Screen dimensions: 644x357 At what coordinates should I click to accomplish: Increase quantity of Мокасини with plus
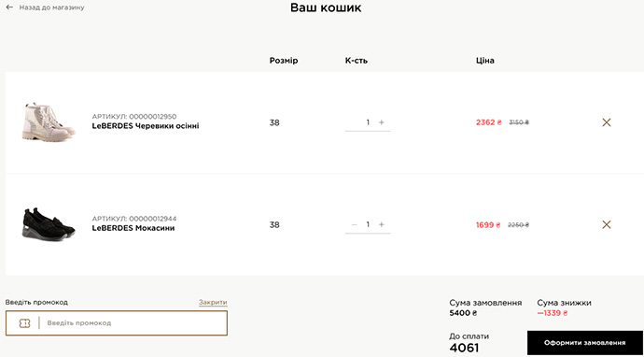[x=381, y=224]
